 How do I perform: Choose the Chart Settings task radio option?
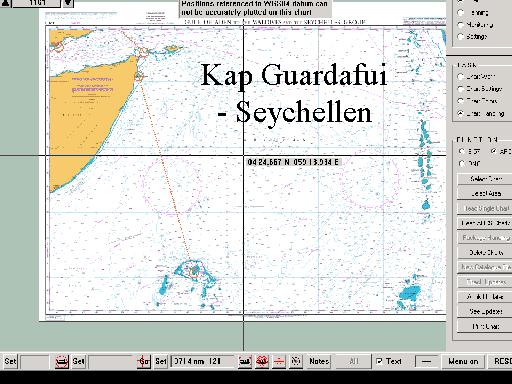461,89
